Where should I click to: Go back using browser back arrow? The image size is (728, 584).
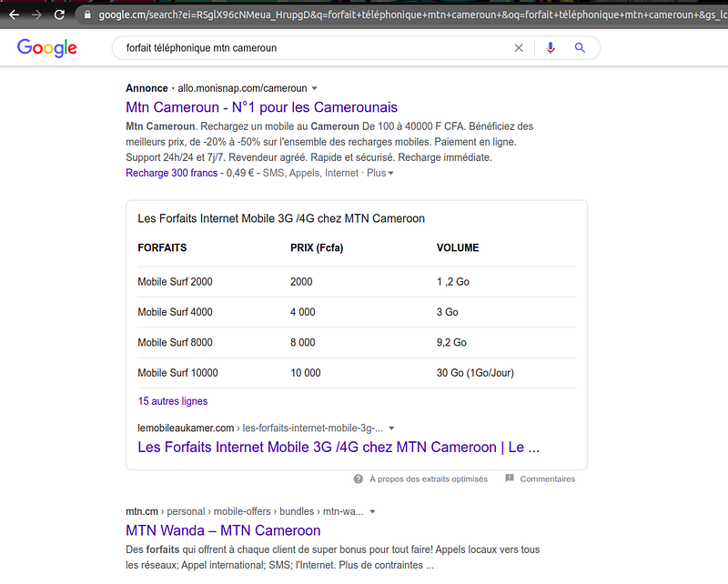14,15
